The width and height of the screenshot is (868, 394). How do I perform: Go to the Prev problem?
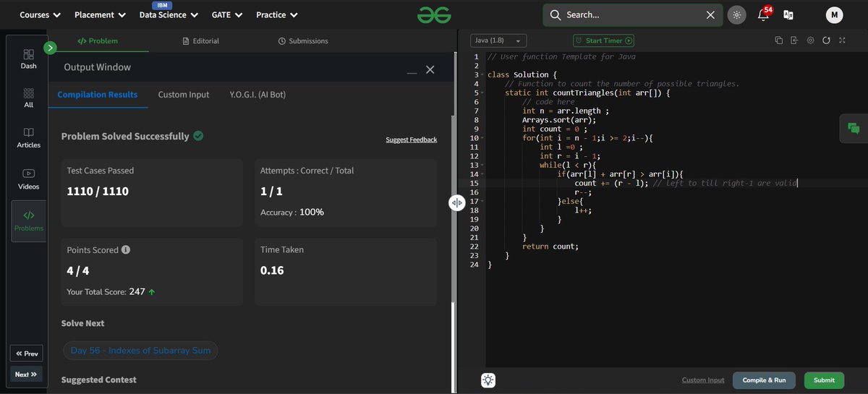pyautogui.click(x=26, y=354)
